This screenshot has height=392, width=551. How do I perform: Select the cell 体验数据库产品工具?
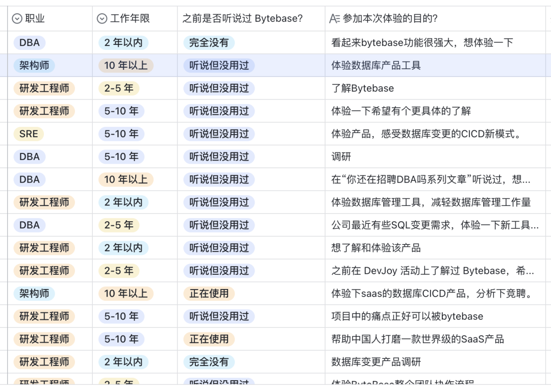435,65
